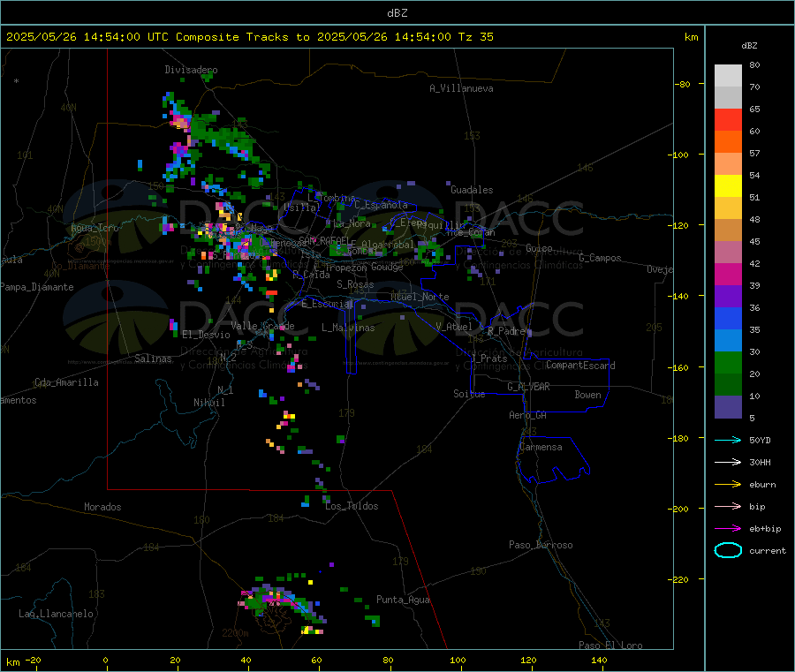795x672 pixels.
Task: Click the A_Villanueva place label
Action: (461, 88)
